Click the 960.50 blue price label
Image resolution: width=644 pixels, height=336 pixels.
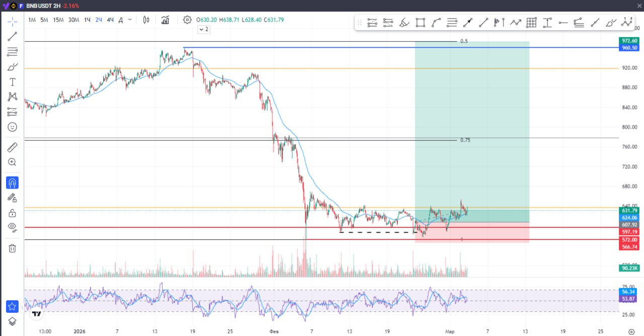coord(630,48)
